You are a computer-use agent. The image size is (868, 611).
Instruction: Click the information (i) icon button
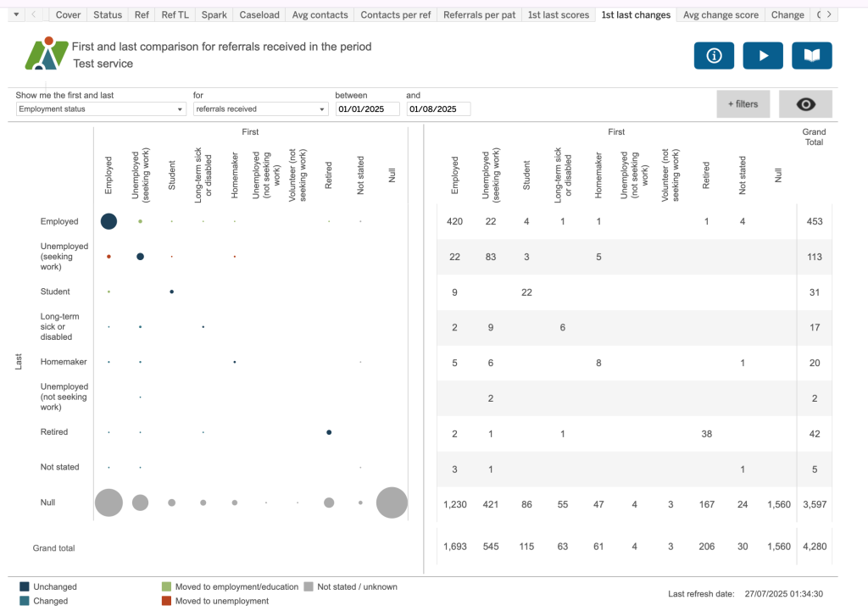tap(714, 56)
